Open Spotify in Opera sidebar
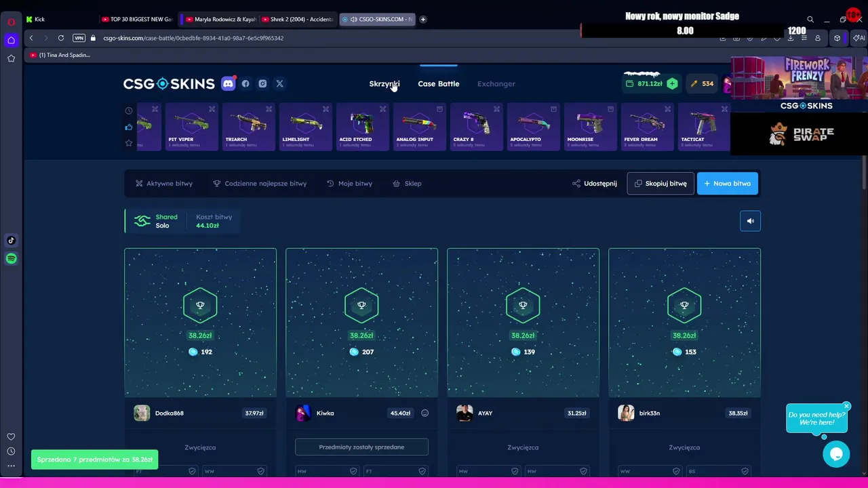 [x=11, y=259]
